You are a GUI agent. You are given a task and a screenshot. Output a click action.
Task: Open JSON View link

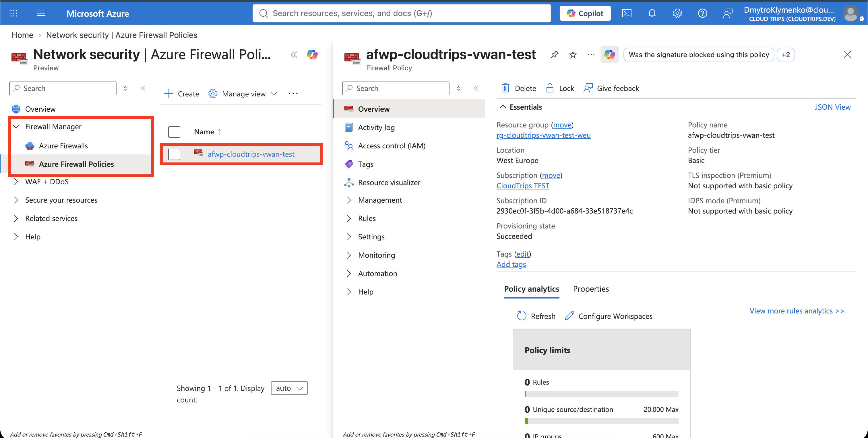pos(833,107)
